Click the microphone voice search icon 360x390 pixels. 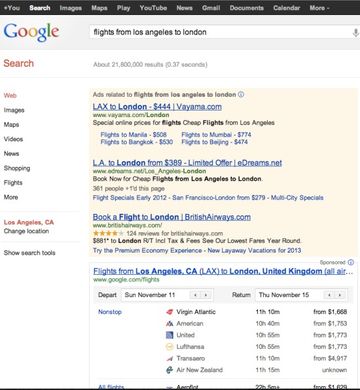click(356, 32)
